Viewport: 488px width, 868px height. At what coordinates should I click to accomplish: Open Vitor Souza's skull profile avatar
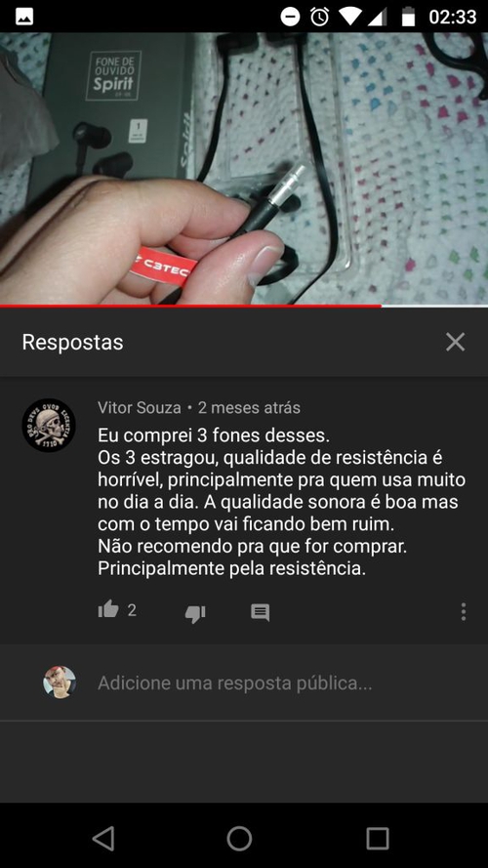(49, 425)
